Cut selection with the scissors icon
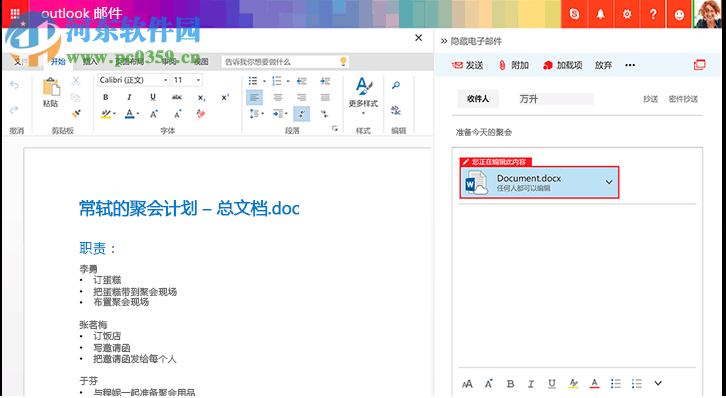The image size is (726, 398). click(x=76, y=81)
